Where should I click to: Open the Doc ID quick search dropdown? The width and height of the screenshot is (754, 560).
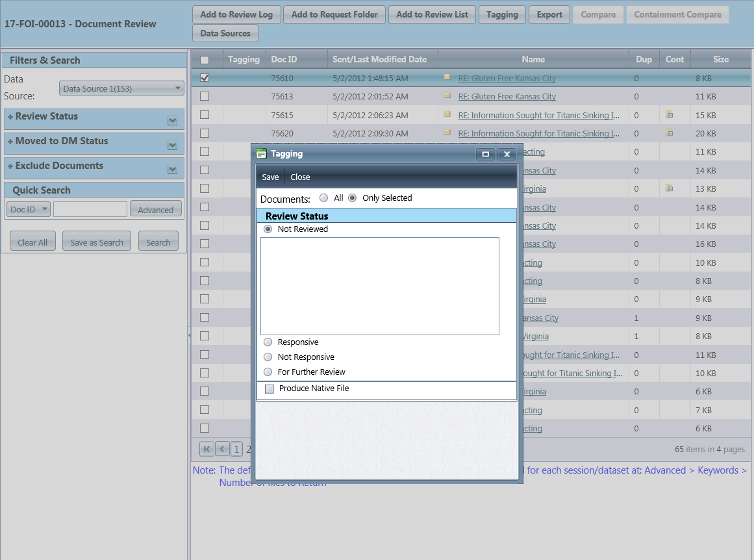coord(29,209)
